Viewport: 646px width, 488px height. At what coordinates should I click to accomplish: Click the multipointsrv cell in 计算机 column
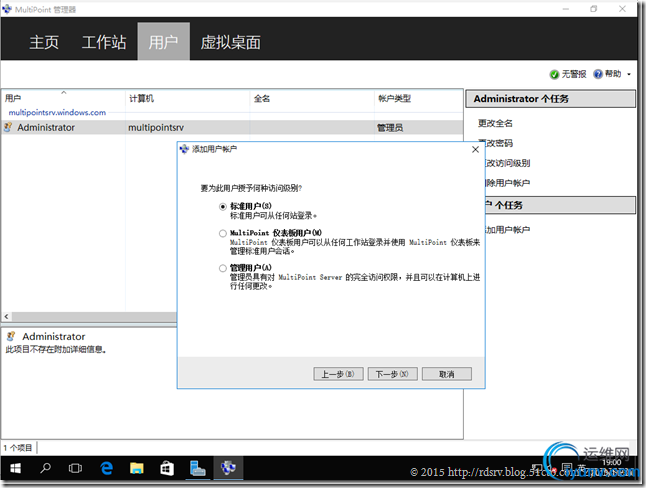point(156,128)
